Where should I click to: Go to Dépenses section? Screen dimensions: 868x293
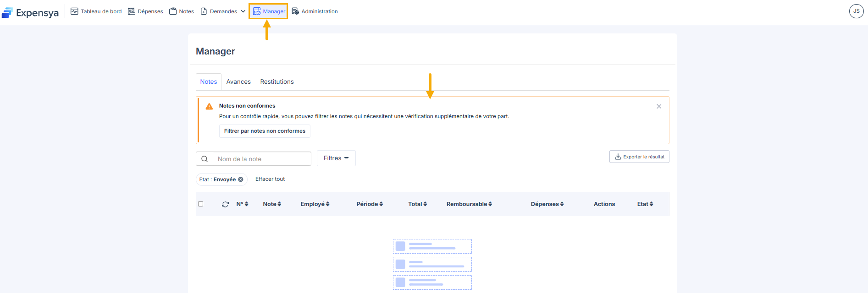click(x=145, y=11)
